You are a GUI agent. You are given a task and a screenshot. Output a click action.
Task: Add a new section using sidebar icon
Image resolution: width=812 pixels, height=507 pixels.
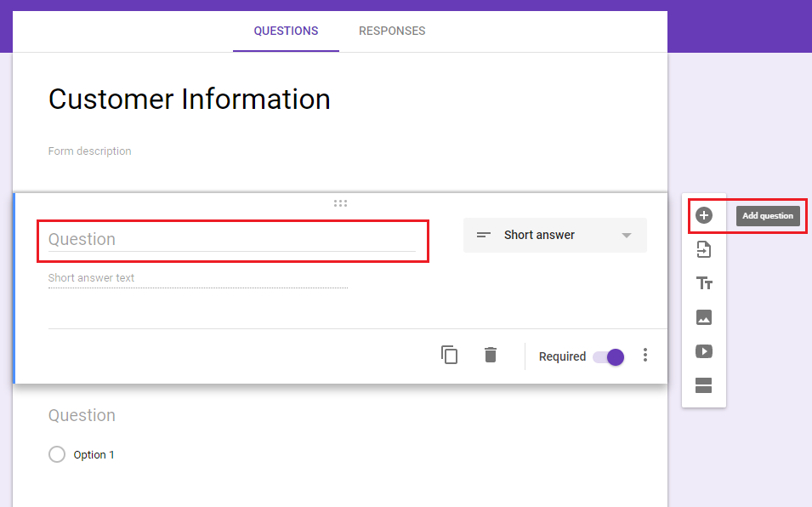(704, 385)
